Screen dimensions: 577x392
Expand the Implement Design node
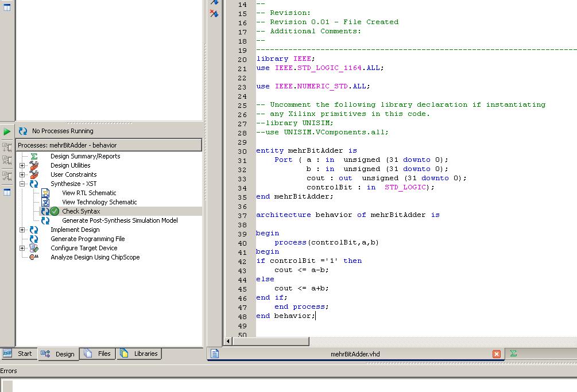click(22, 230)
